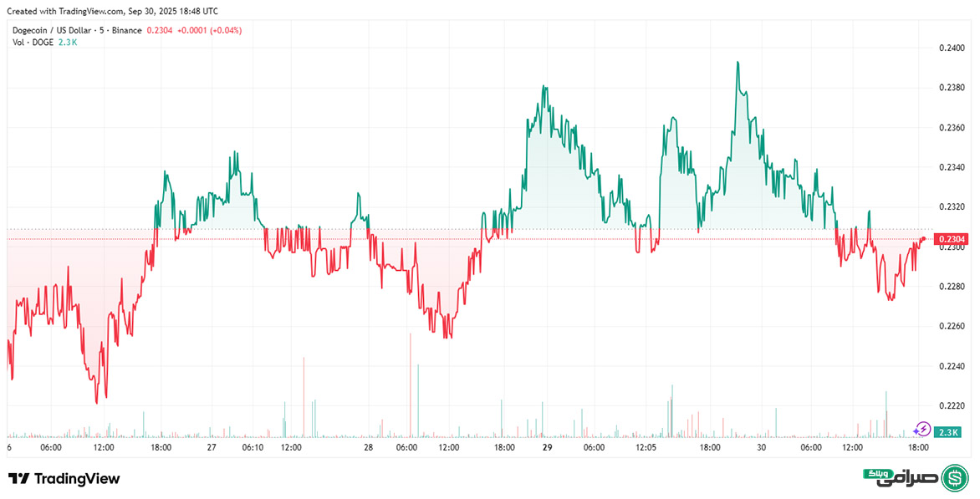Click the 0.2380 level on the price axis
The height and width of the screenshot is (499, 980).
(x=951, y=88)
